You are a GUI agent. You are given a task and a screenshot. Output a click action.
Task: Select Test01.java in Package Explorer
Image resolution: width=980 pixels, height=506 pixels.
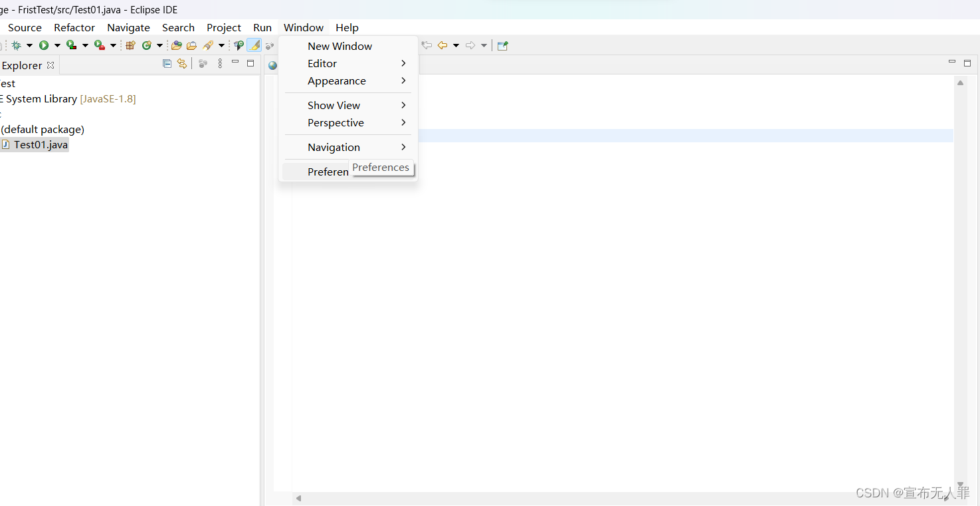coord(41,144)
